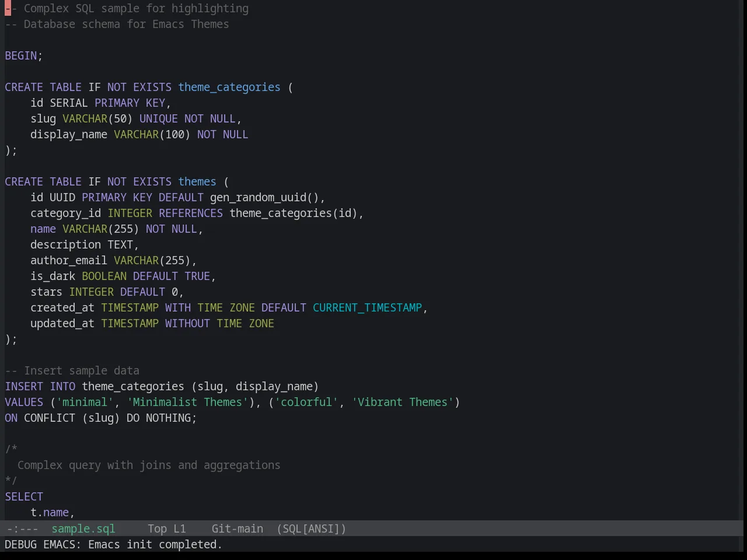This screenshot has width=747, height=560.
Task: Click 'Database schema for Emacs Themes' comment
Action: click(117, 24)
